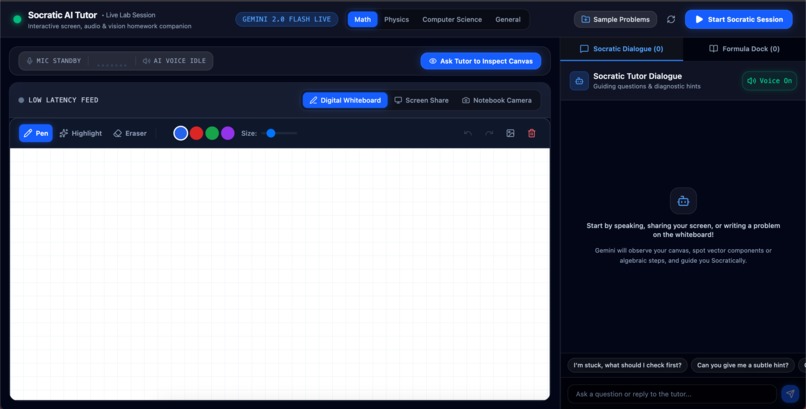Click the undo arrow icon

(x=468, y=133)
